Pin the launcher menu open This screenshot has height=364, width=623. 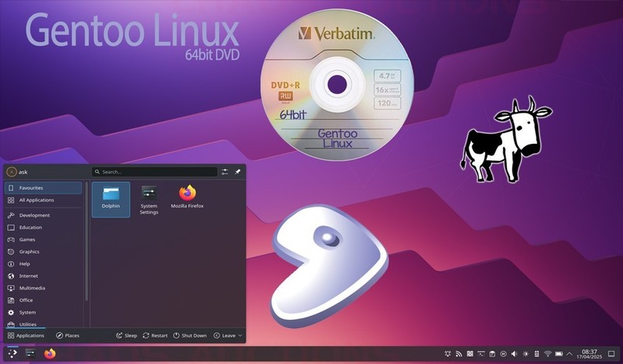coord(238,171)
